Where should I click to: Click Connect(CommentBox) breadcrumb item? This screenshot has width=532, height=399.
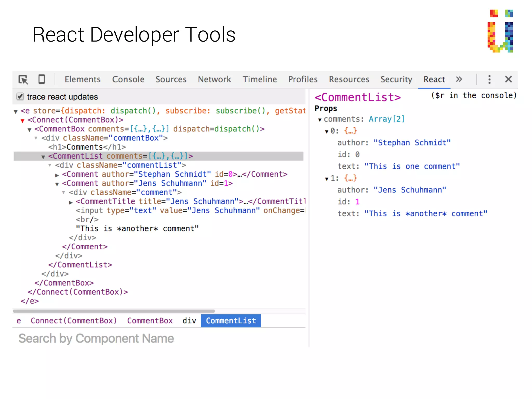(x=74, y=321)
